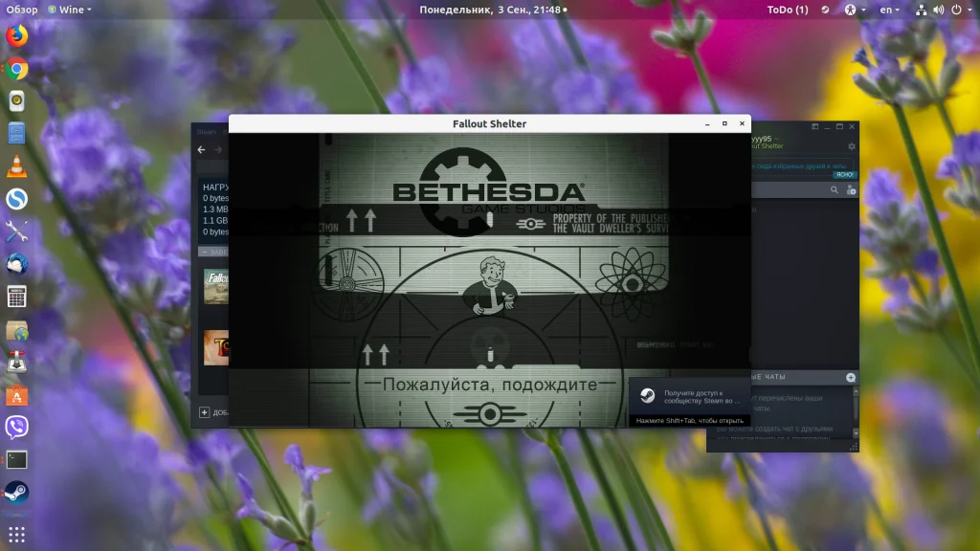The height and width of the screenshot is (551, 980).
Task: Select the Fallout Shelter thumbnail in Steam
Action: click(x=216, y=287)
